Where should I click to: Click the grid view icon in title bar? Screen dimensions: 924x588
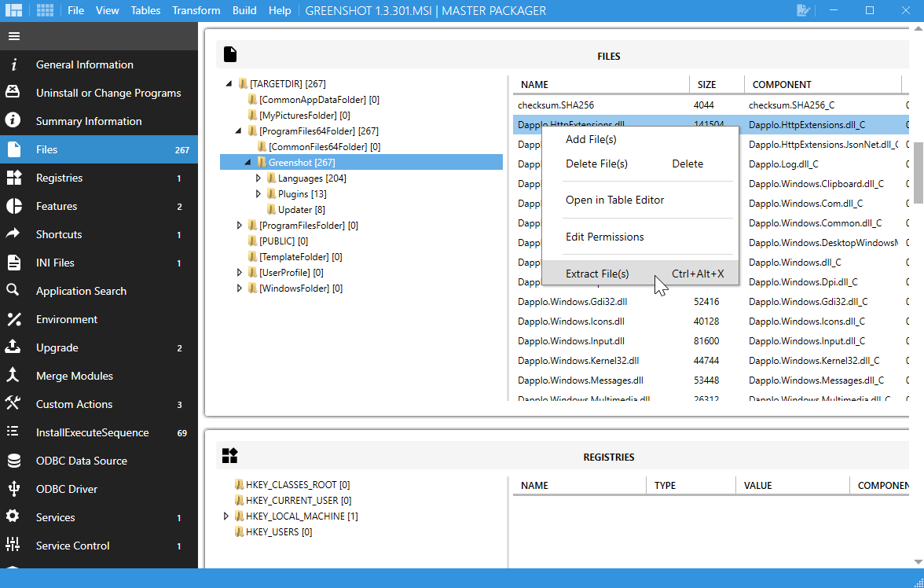[x=46, y=11]
